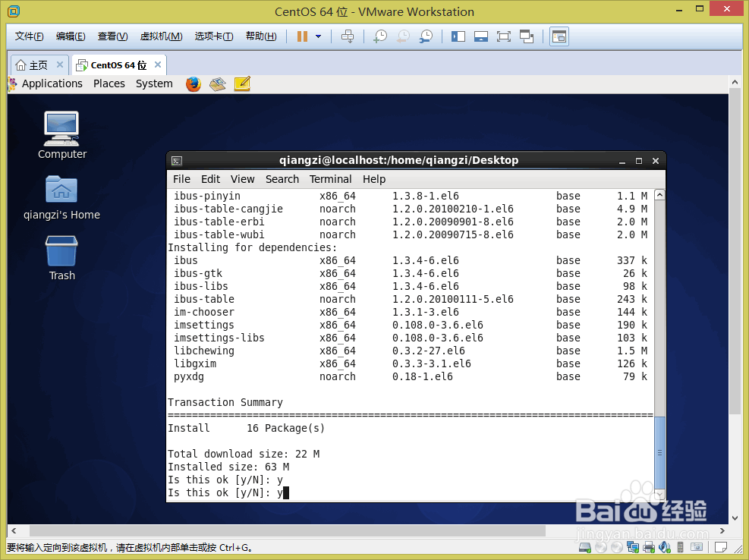Close the terminal window
Screen dimensions: 749x560
click(x=656, y=161)
